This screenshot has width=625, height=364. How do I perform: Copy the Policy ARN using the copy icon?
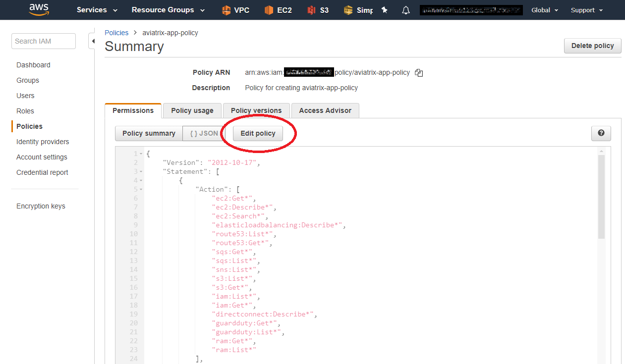pos(419,72)
